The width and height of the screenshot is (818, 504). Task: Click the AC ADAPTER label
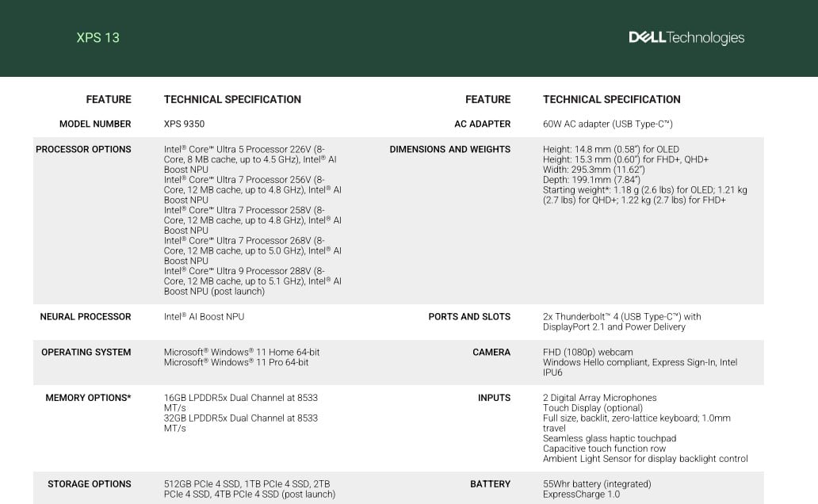[483, 124]
